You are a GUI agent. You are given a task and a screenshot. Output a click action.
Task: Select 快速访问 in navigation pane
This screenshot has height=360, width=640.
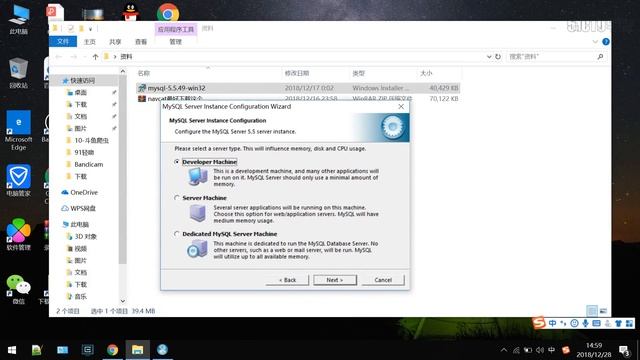[x=82, y=80]
